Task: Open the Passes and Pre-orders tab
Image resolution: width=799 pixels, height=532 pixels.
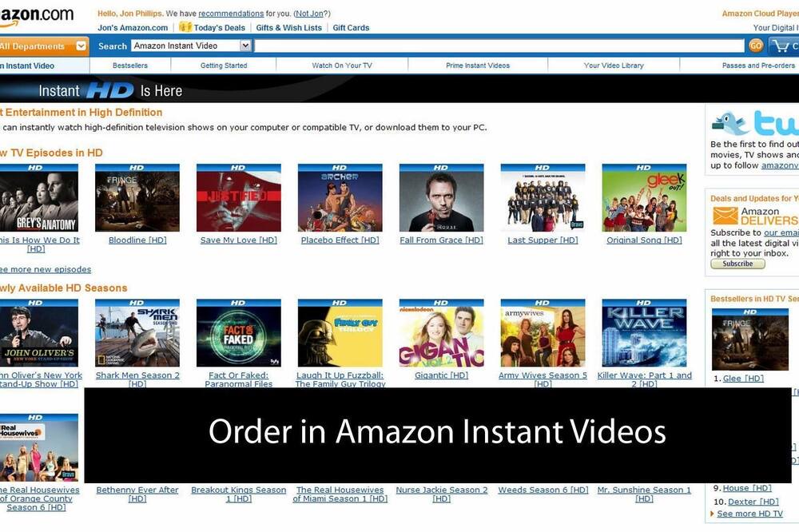Action: (758, 66)
